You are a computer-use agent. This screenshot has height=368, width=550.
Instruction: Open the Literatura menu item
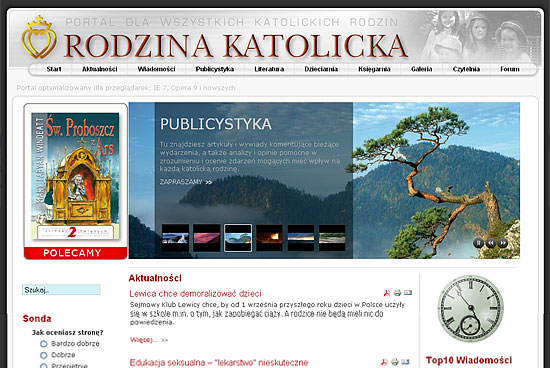tap(269, 69)
